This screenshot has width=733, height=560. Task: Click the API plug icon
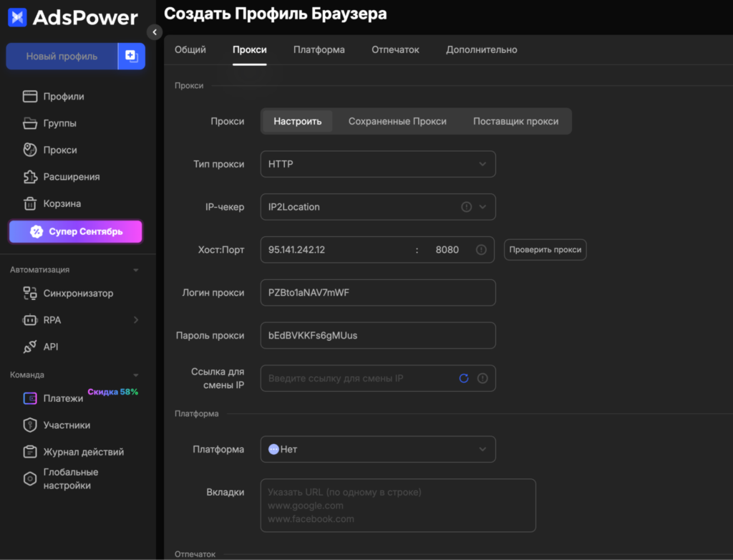coord(30,347)
